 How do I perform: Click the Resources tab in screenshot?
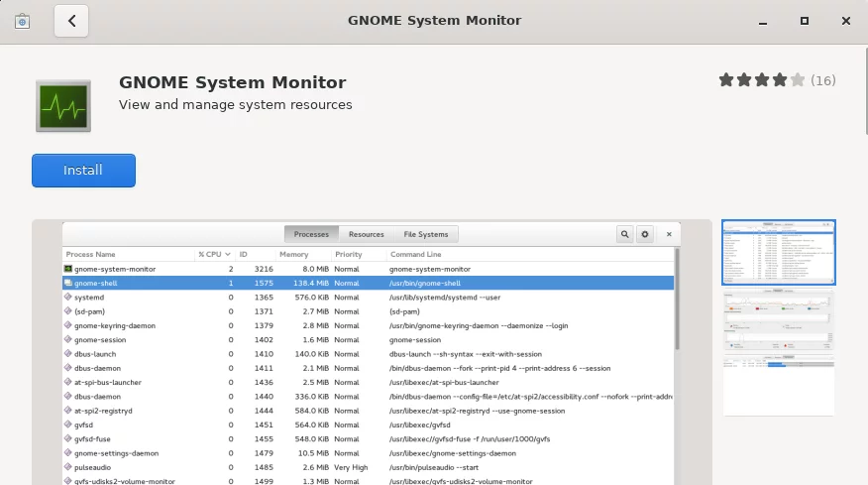coord(366,234)
